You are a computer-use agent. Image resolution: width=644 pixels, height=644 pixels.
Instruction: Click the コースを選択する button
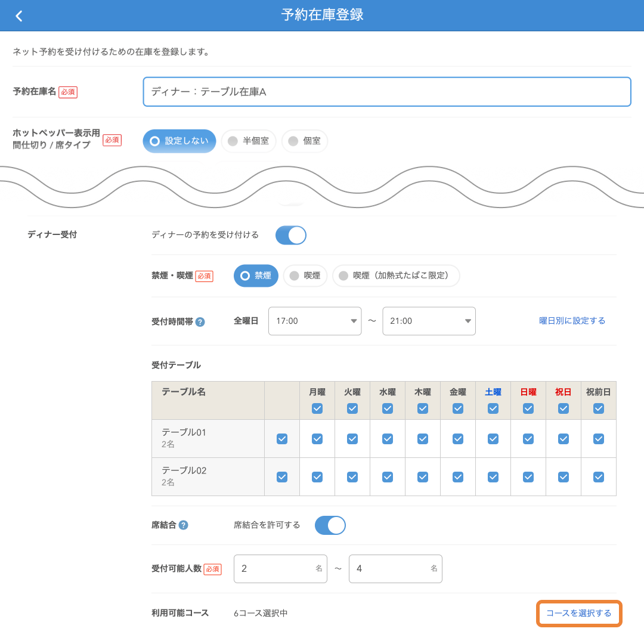(579, 613)
